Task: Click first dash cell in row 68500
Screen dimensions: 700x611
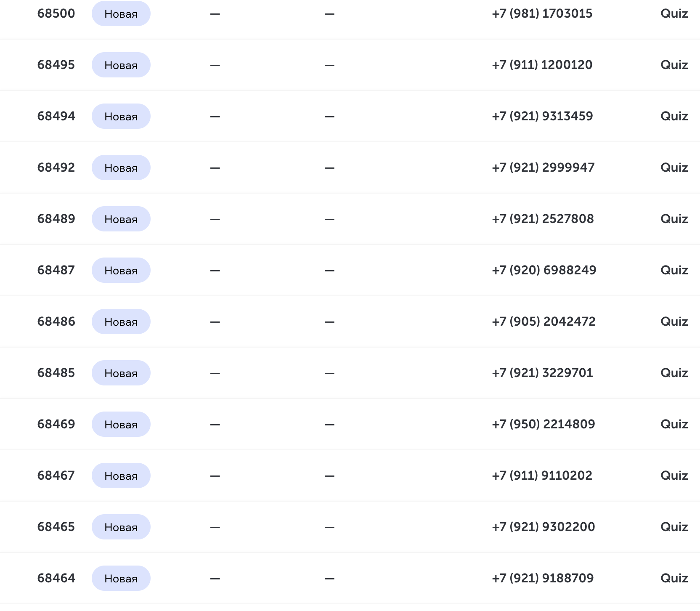Action: coord(215,14)
